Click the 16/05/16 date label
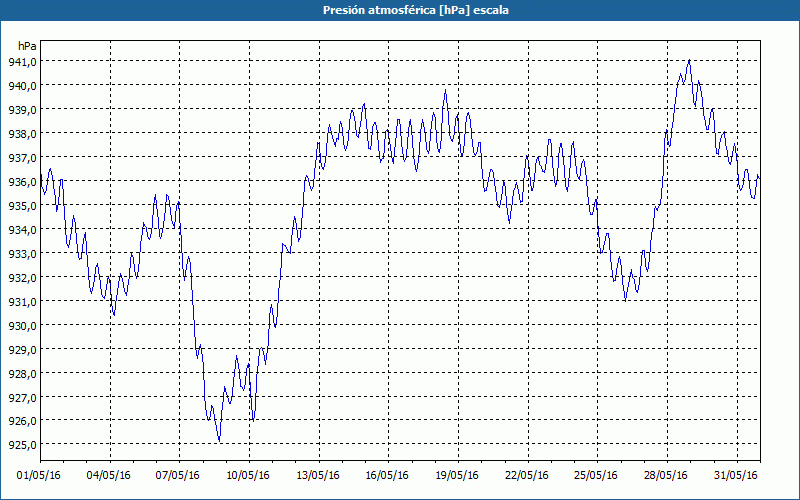800x500 pixels. 387,476
